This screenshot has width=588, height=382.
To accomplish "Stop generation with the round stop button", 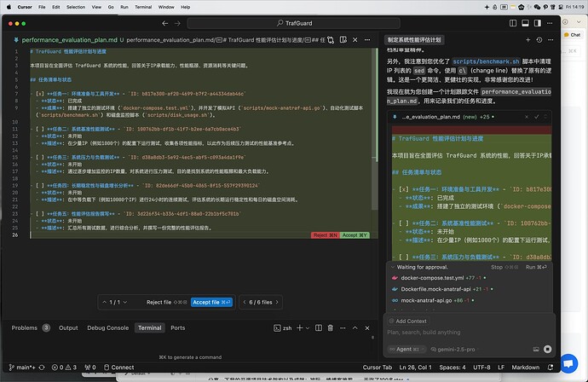I will pyautogui.click(x=547, y=350).
